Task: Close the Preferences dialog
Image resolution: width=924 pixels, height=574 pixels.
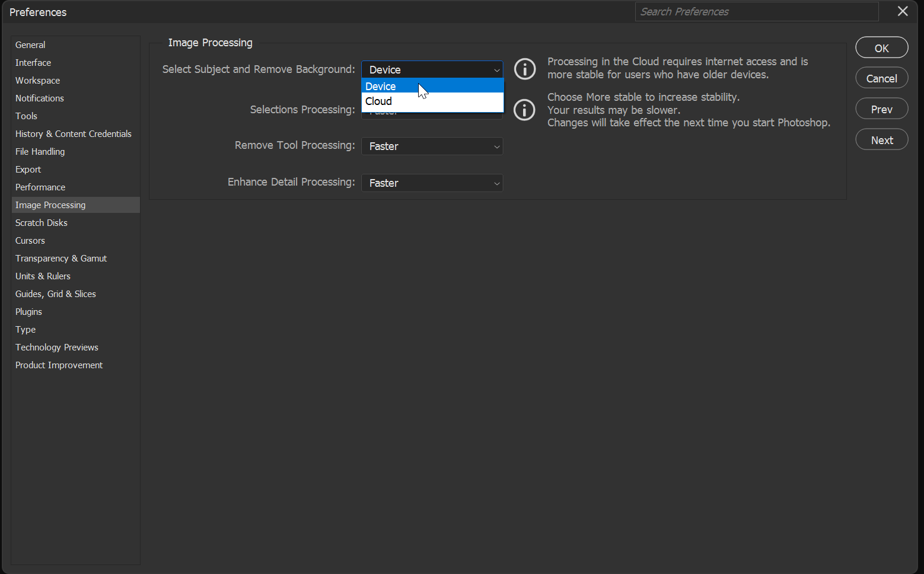Action: tap(903, 11)
